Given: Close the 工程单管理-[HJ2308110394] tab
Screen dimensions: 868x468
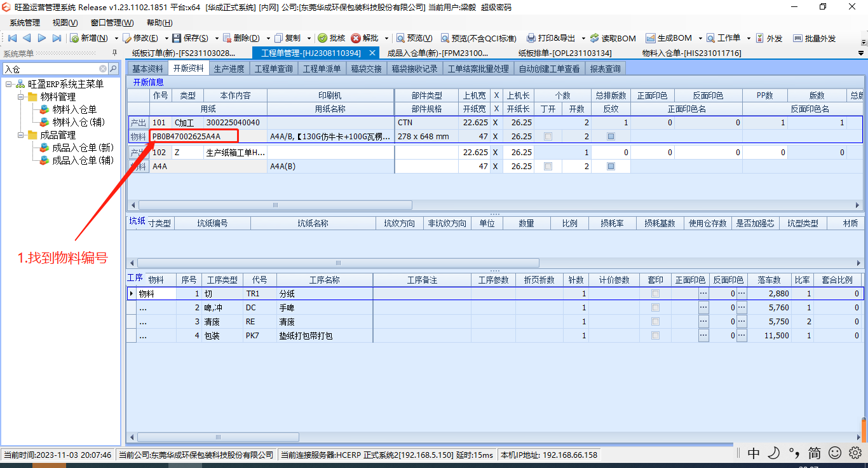Looking at the screenshot, I should [372, 53].
